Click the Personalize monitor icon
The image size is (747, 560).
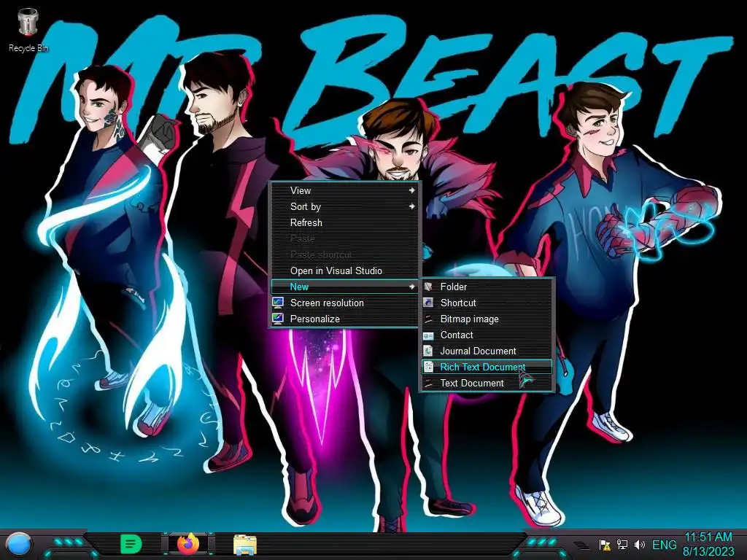pos(278,319)
